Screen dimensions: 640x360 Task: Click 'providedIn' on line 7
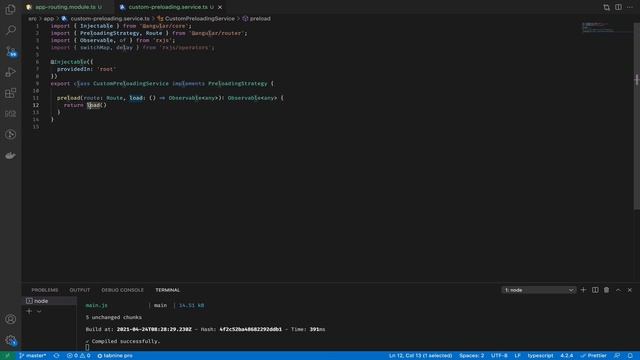click(x=74, y=69)
